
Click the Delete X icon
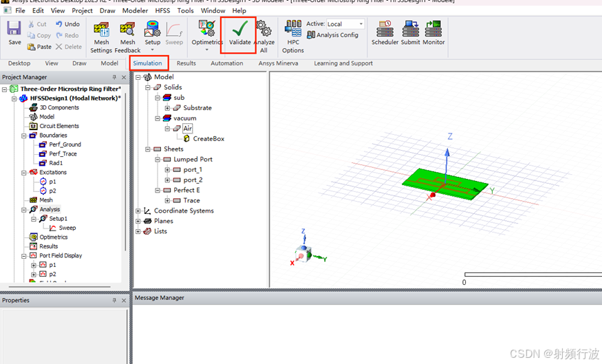click(x=58, y=47)
